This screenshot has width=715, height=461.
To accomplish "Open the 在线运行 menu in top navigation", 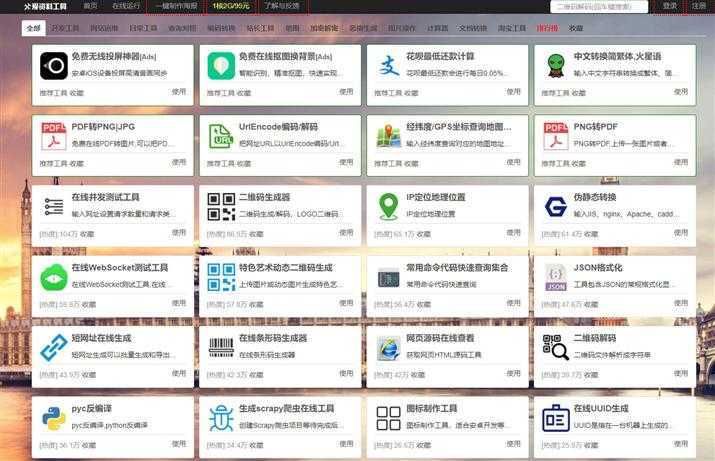I will pos(126,6).
